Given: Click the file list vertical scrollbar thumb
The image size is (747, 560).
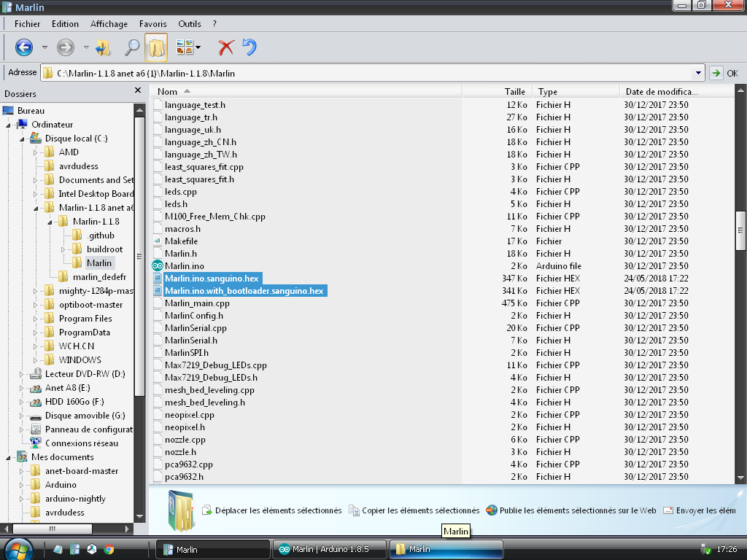Looking at the screenshot, I should [x=740, y=230].
